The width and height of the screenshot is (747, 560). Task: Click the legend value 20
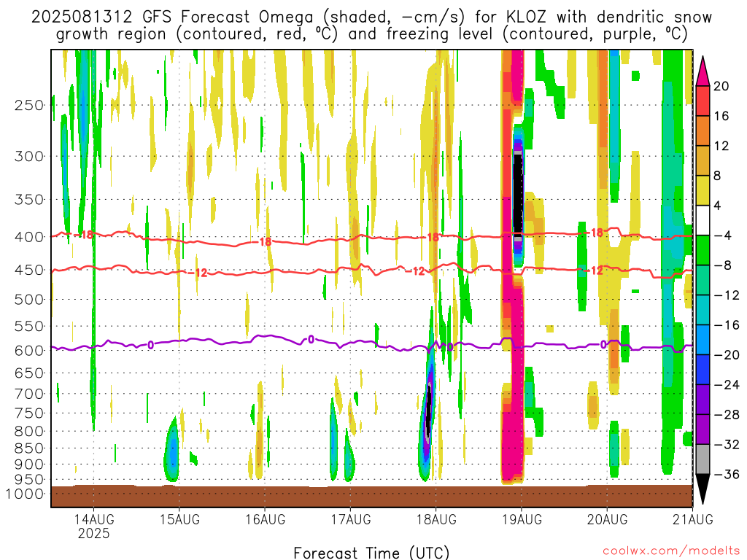[x=721, y=86]
